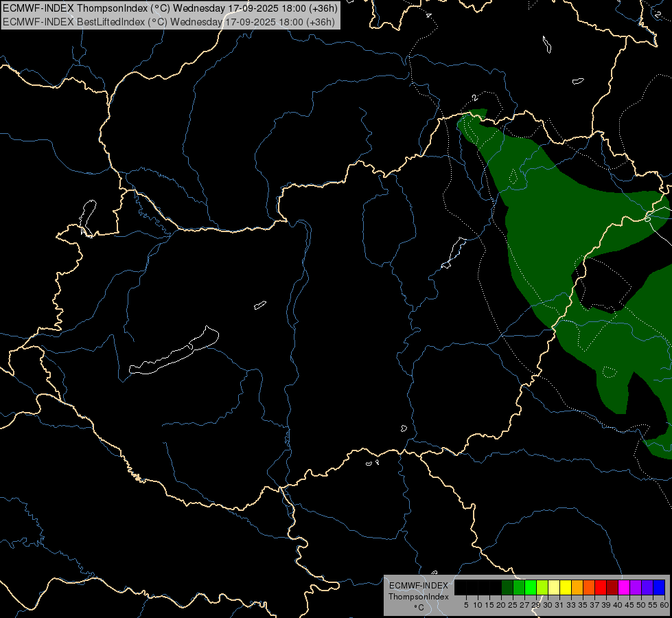This screenshot has width=672, height=618.
Task: Click the magenta 40-45 legend swatch
Action: point(624,587)
